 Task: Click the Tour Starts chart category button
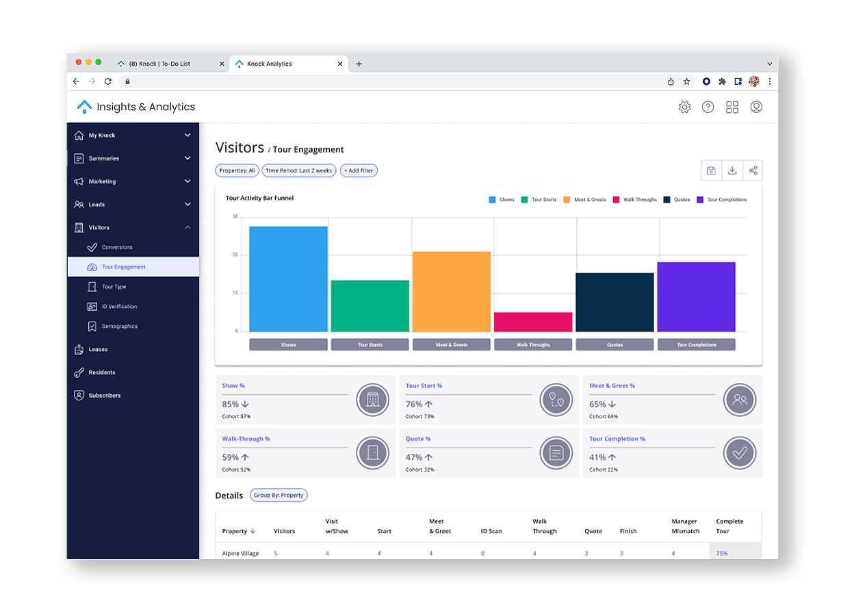pos(370,345)
